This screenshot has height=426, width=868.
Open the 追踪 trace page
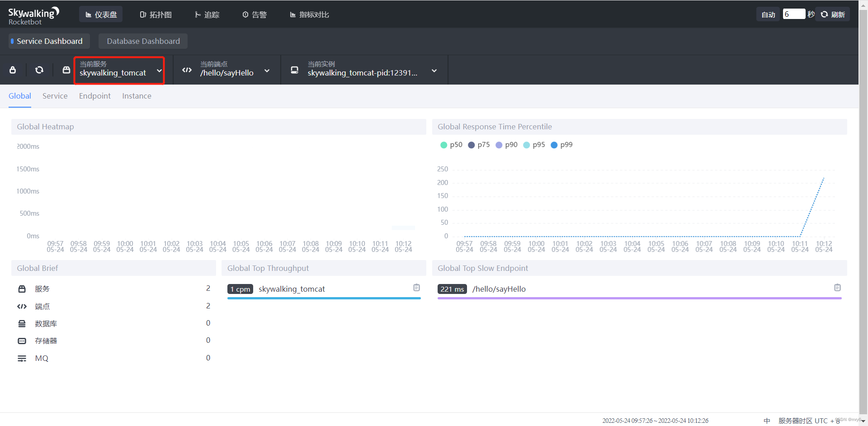pyautogui.click(x=207, y=14)
